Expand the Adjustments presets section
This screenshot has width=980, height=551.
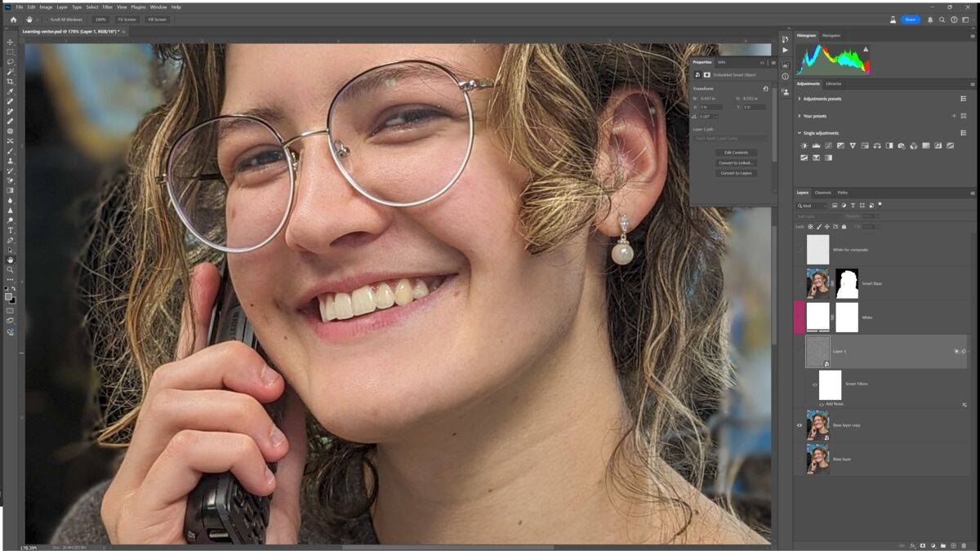[x=800, y=99]
